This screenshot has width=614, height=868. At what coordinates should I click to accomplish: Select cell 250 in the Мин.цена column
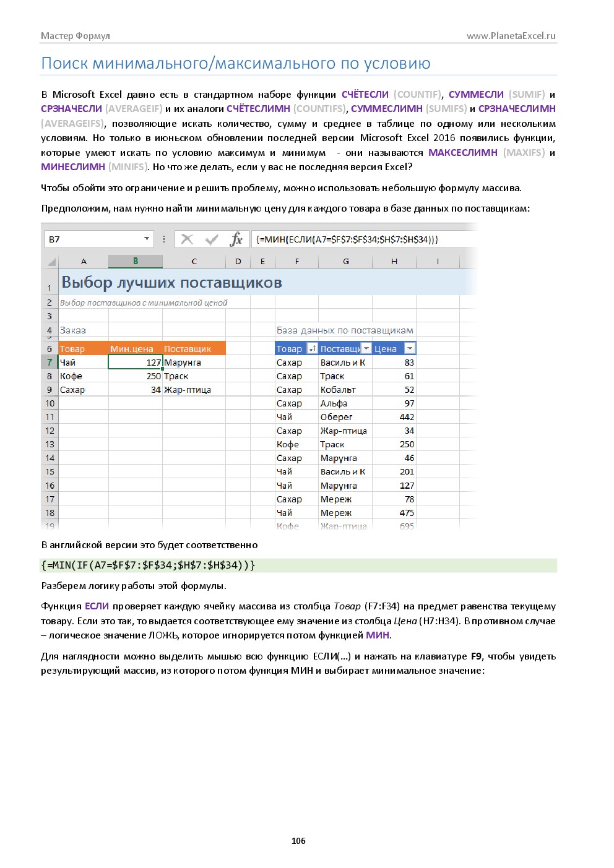point(136,376)
